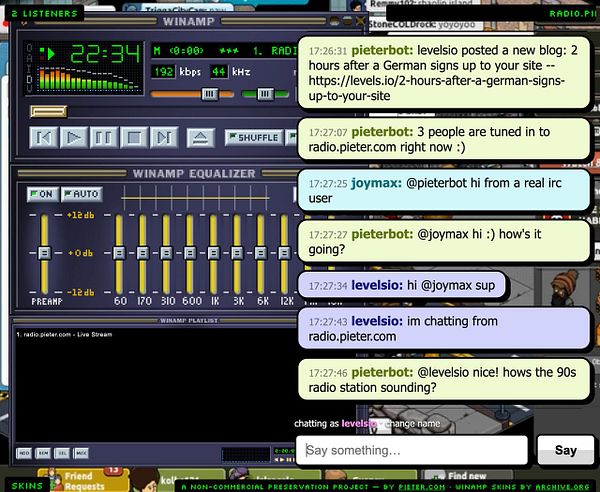Click the mini time display in playlist
This screenshot has width=600, height=492.
click(x=285, y=451)
